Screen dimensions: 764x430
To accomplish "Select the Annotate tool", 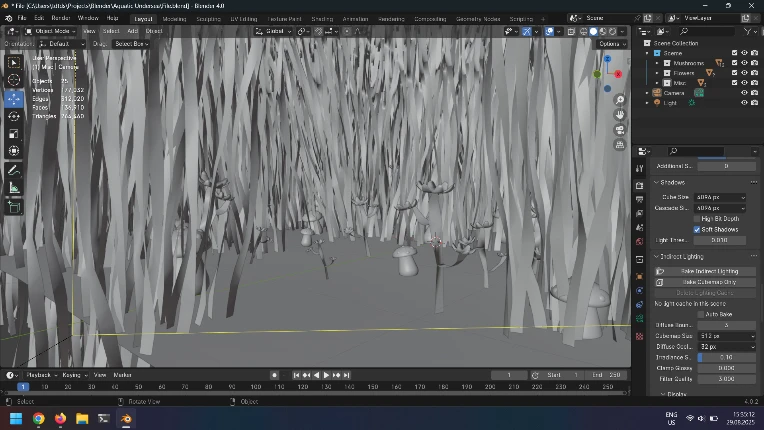I will [x=14, y=170].
